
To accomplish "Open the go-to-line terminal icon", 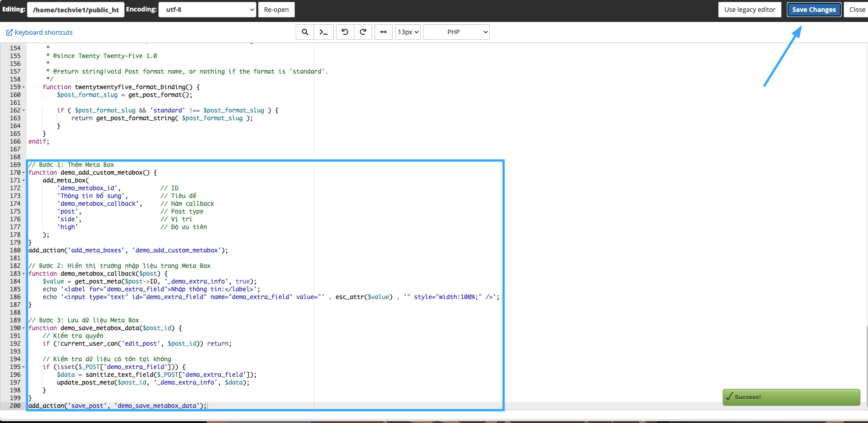I will click(324, 32).
